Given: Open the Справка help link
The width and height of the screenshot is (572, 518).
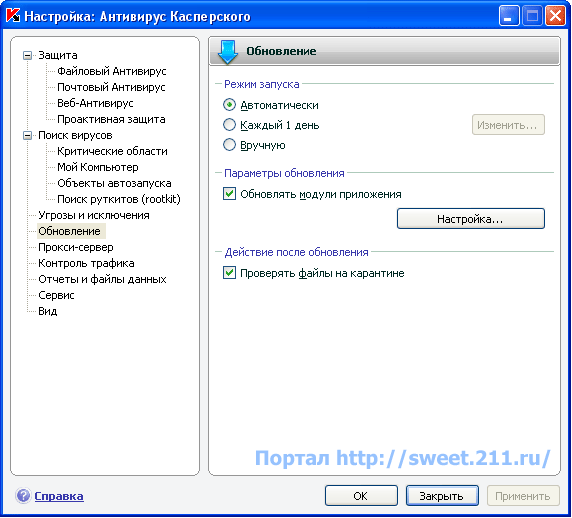Looking at the screenshot, I should point(59,496).
